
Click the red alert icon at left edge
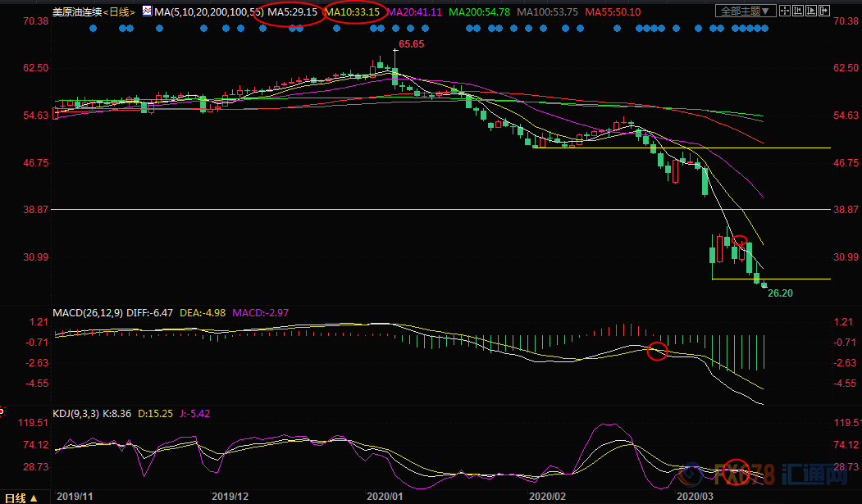coord(2,410)
